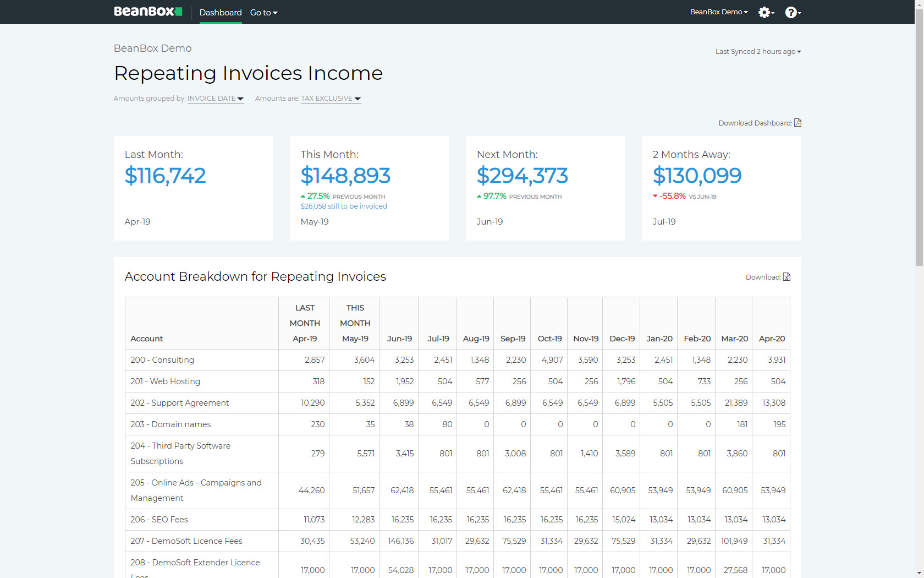Image resolution: width=924 pixels, height=578 pixels.
Task: Click the 2 Months Away $130,099 amount
Action: pos(697,176)
